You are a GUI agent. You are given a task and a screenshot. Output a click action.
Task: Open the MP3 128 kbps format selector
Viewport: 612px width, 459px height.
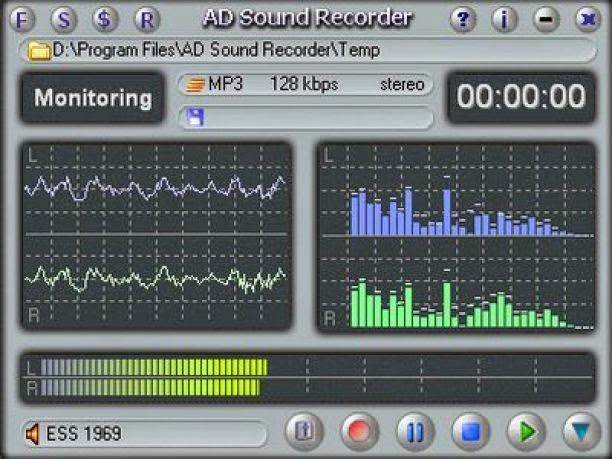(x=305, y=85)
